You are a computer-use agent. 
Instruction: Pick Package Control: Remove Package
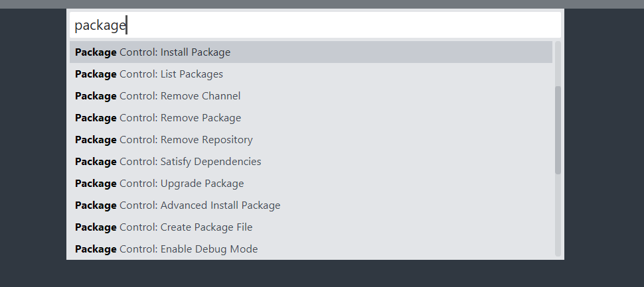coord(158,118)
